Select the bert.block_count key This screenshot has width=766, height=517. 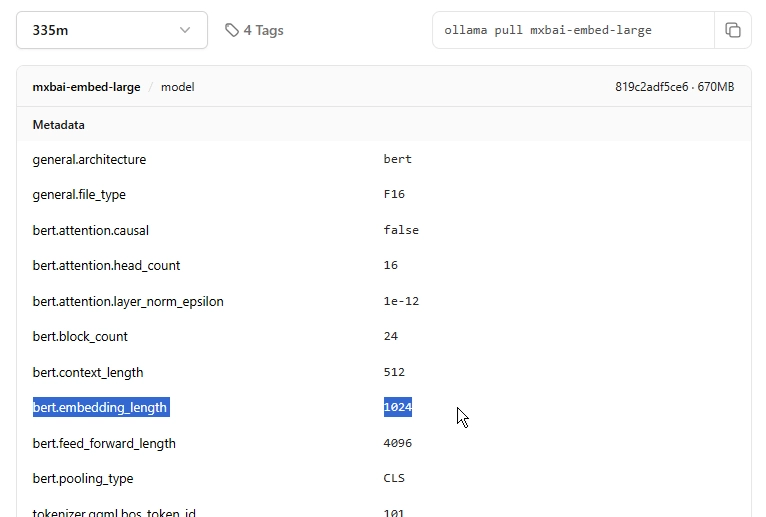coord(80,336)
